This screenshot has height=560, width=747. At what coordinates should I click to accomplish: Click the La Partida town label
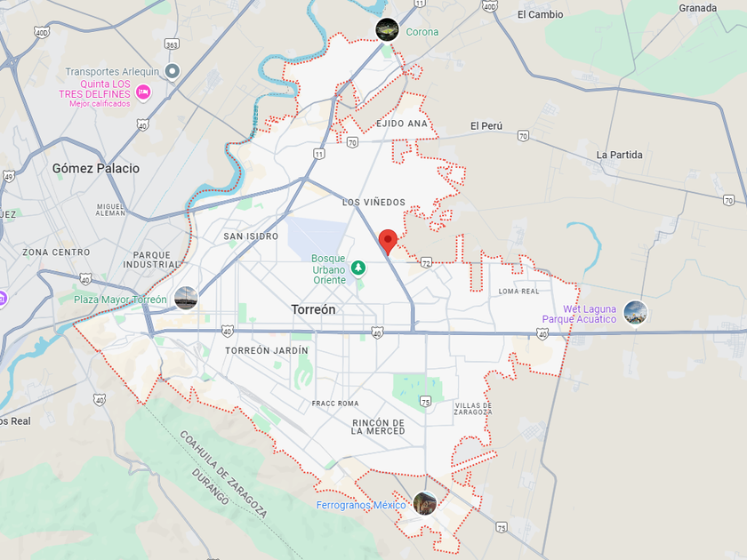(x=619, y=155)
